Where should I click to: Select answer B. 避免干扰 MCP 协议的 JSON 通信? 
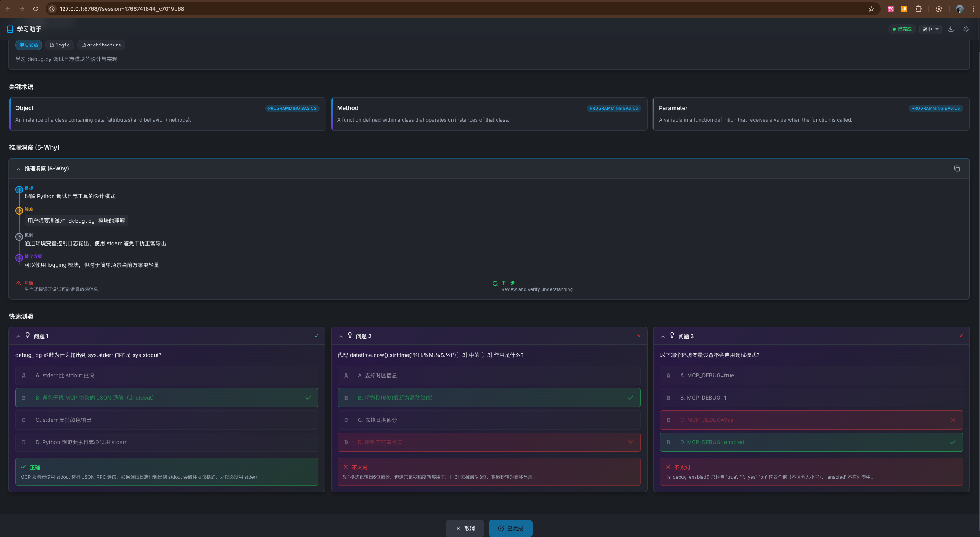[x=167, y=398]
